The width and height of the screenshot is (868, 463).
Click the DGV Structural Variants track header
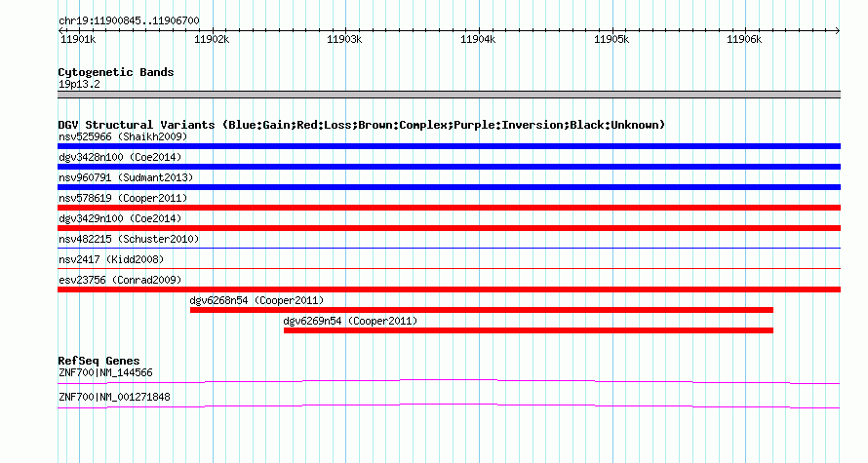(x=361, y=125)
